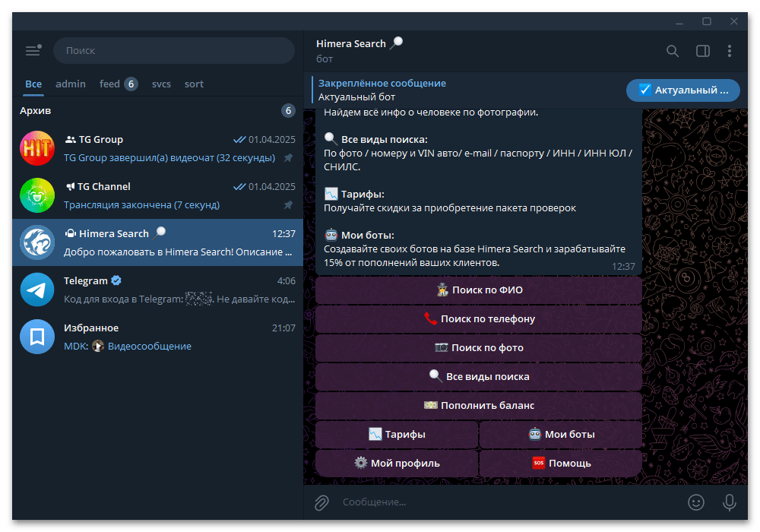The width and height of the screenshot is (760, 532).
Task: Switch to the Все folder tab
Action: click(33, 84)
